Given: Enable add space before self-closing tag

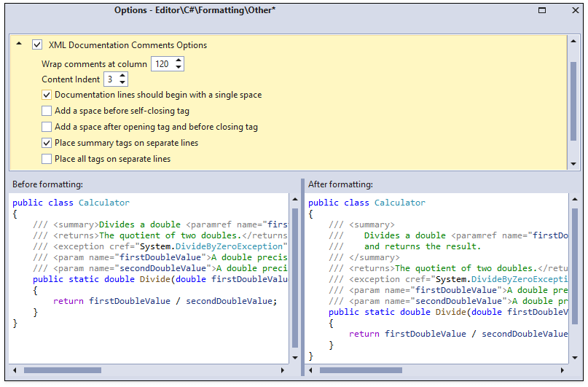Looking at the screenshot, I should click(47, 111).
